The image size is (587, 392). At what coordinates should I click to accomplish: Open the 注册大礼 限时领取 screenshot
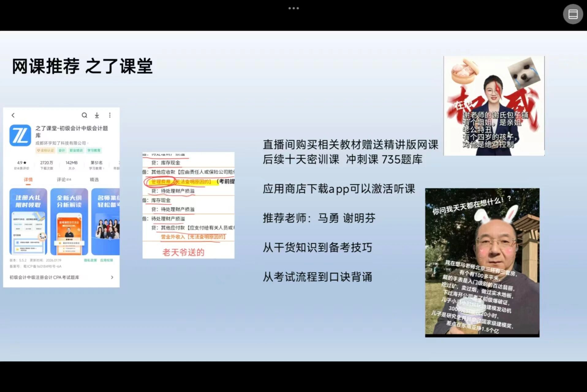tap(28, 221)
